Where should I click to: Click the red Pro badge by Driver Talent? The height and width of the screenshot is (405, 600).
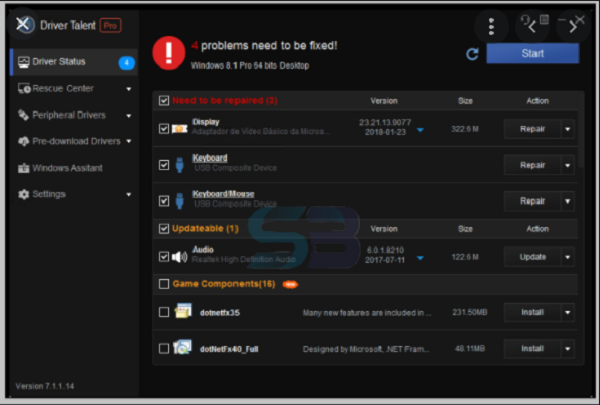(x=111, y=26)
